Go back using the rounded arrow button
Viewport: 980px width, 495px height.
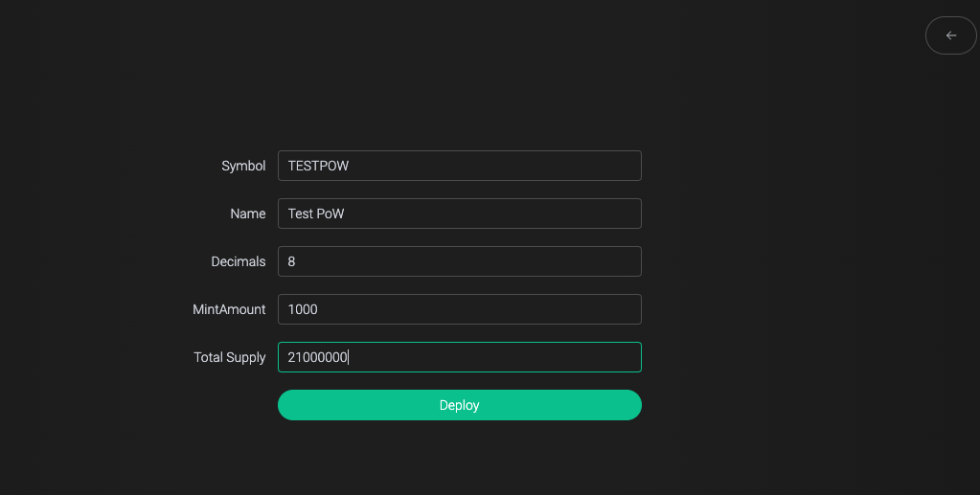point(951,35)
